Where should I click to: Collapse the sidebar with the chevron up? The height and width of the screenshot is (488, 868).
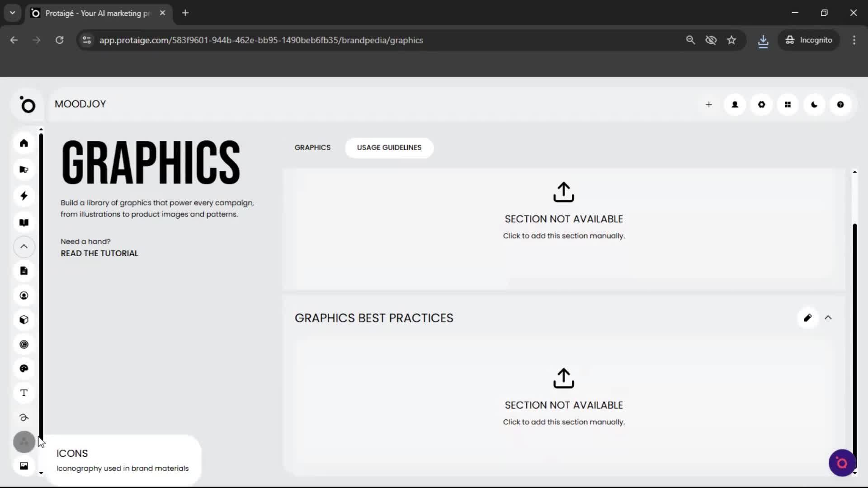(x=24, y=247)
